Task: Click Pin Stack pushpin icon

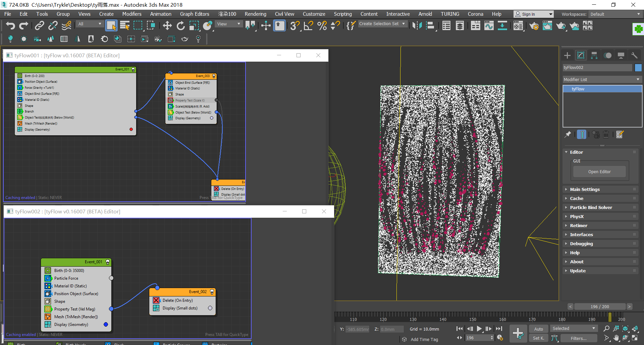Action: point(568,135)
